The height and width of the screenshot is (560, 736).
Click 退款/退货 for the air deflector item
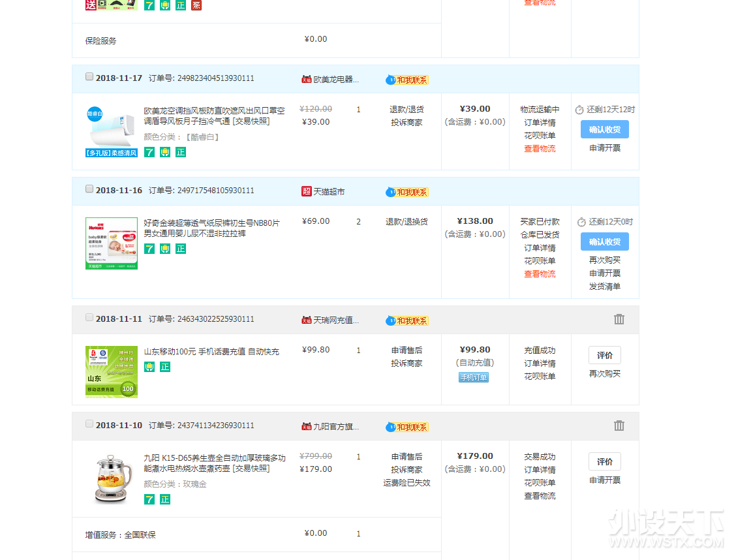click(x=406, y=110)
